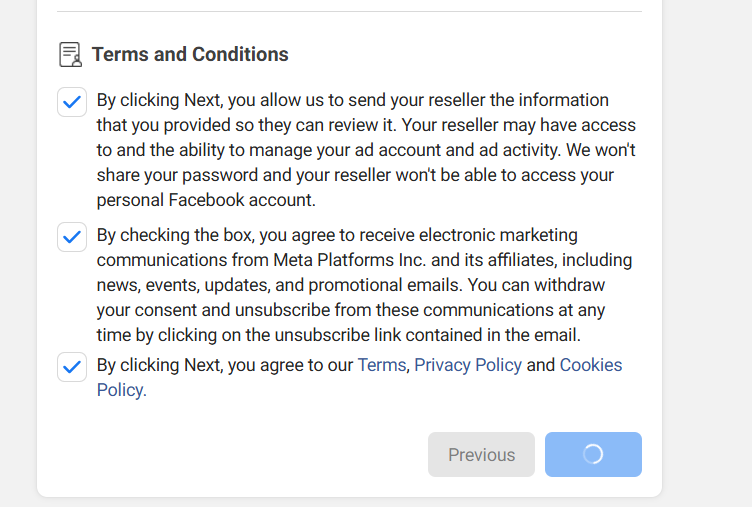The height and width of the screenshot is (507, 752).
Task: Open the Privacy Policy link
Action: pyautogui.click(x=468, y=365)
